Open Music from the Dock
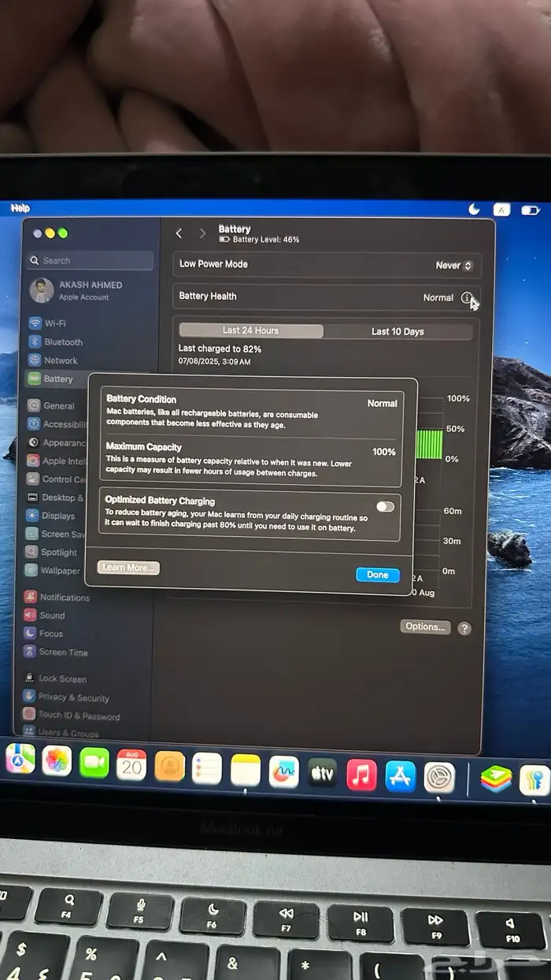 point(361,775)
